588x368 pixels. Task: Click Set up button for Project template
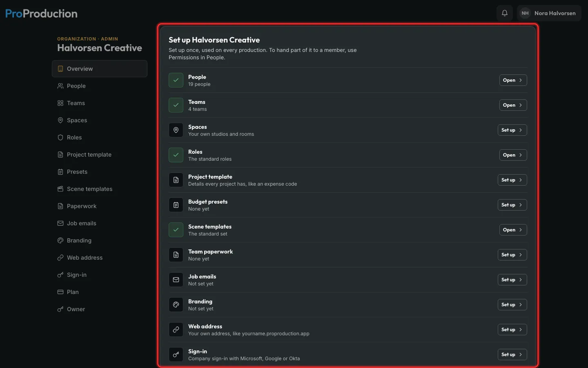pos(512,180)
